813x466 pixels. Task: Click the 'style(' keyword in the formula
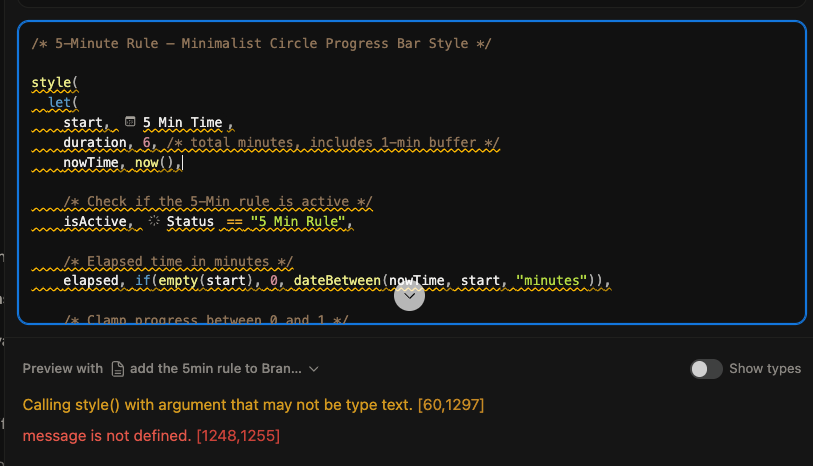54,82
